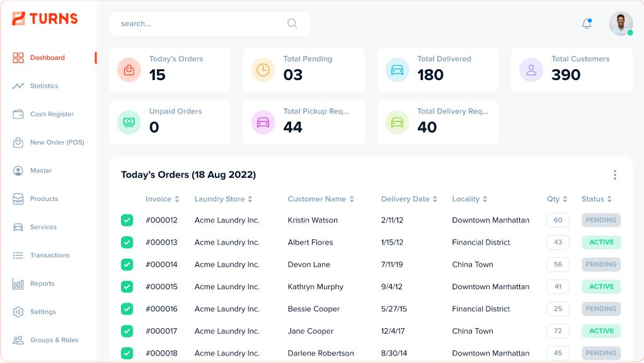Screen dimensions: 644x363
Task: Click the TURNS logo
Action: pyautogui.click(x=46, y=18)
